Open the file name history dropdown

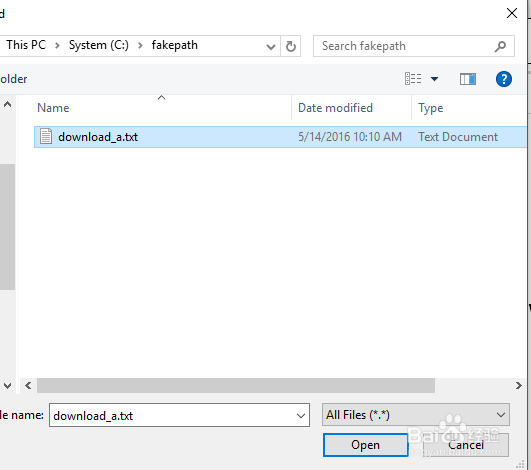tap(300, 415)
